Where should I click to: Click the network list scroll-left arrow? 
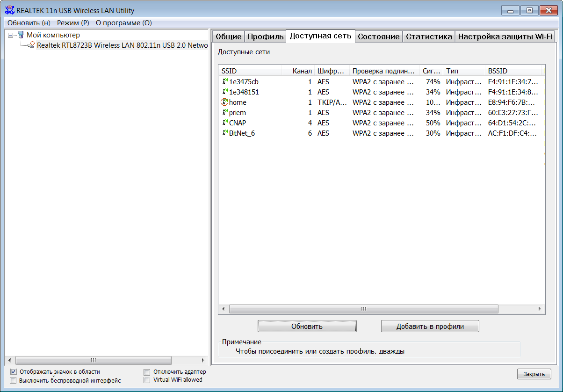[223, 309]
